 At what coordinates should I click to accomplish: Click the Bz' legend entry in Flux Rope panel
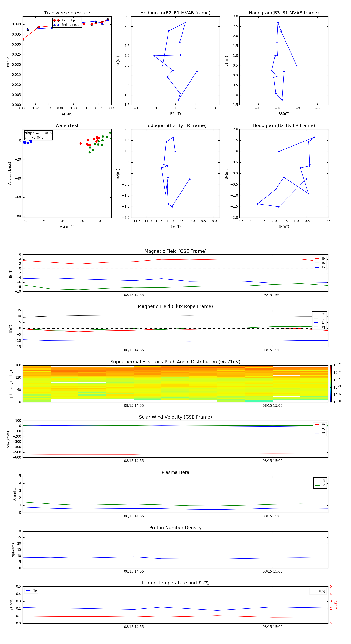coord(320,323)
